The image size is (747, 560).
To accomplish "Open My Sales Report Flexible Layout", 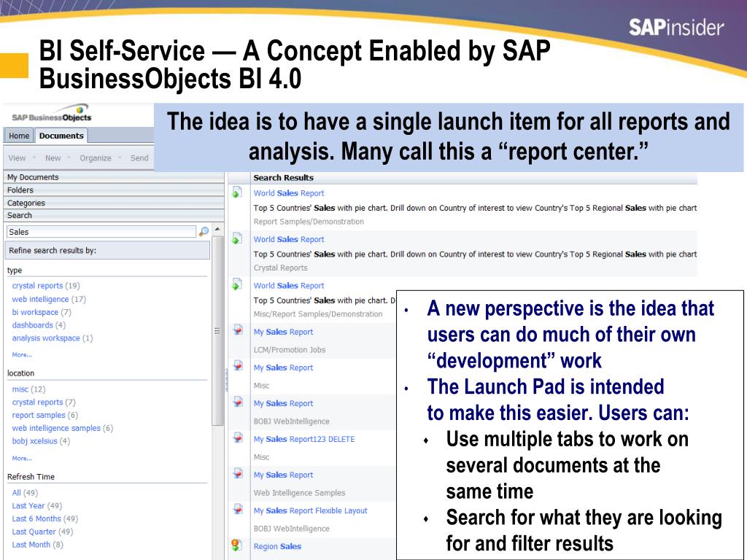I will pyautogui.click(x=310, y=510).
